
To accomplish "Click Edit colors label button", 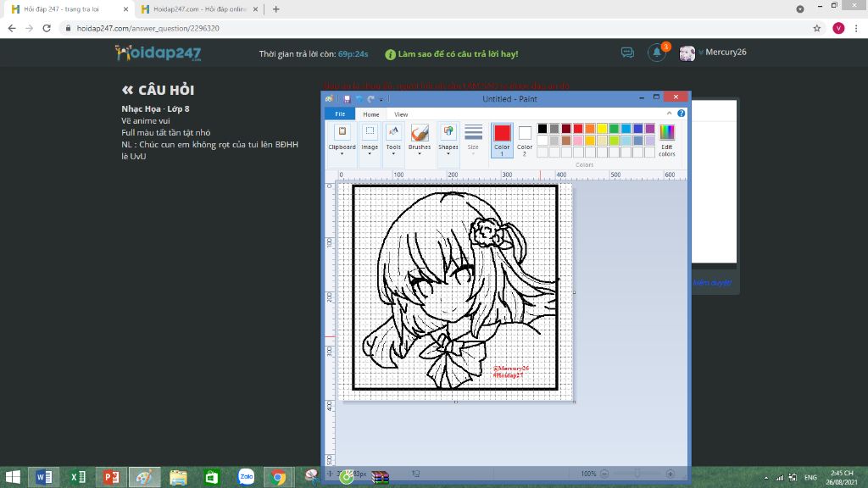I will 667,151.
